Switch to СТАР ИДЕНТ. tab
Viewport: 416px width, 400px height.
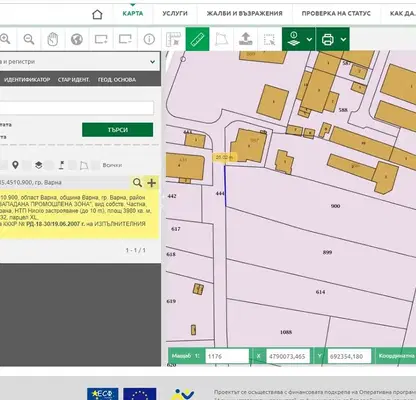coord(74,80)
